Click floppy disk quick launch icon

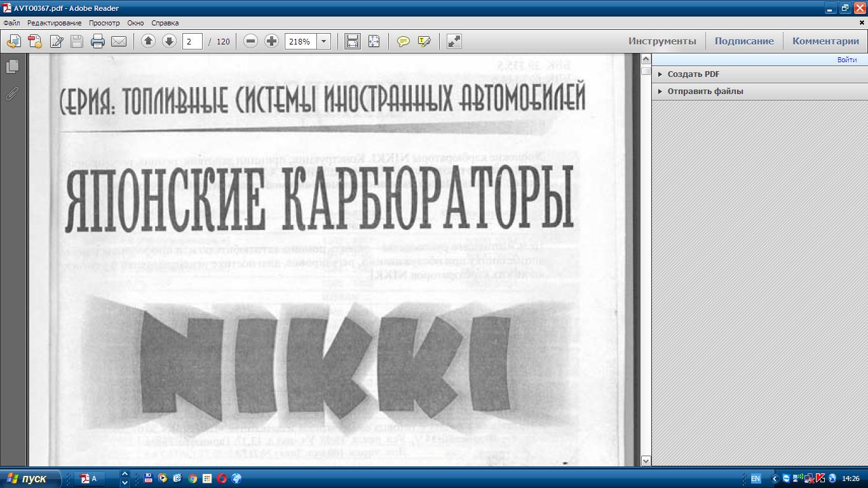(148, 478)
